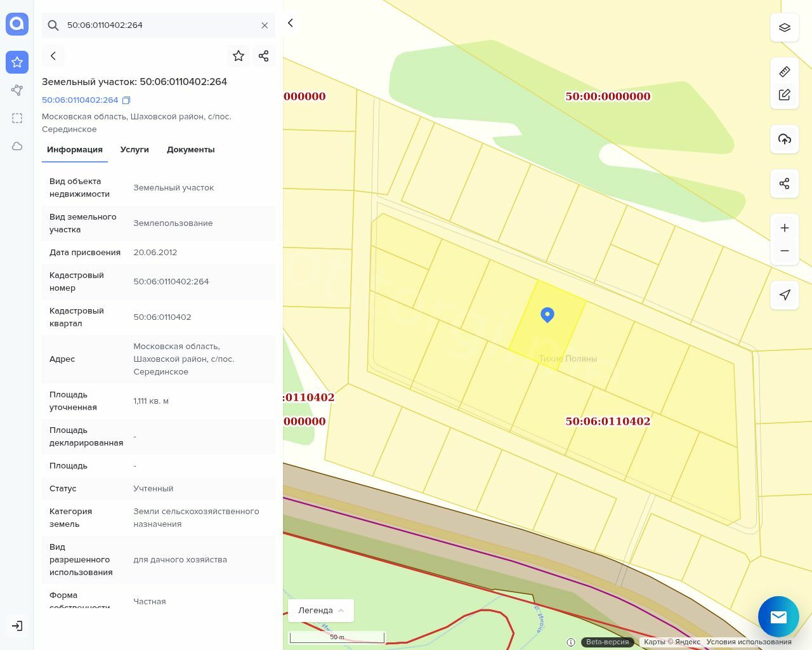The width and height of the screenshot is (812, 650).
Task: Share the land plot details in the panel
Action: (264, 56)
